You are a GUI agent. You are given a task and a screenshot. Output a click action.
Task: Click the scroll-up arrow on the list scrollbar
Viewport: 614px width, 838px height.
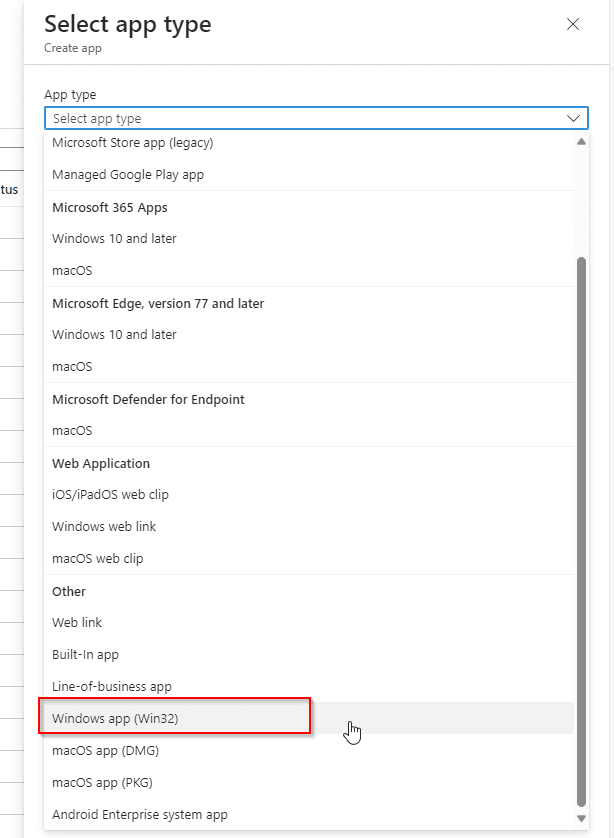(581, 141)
